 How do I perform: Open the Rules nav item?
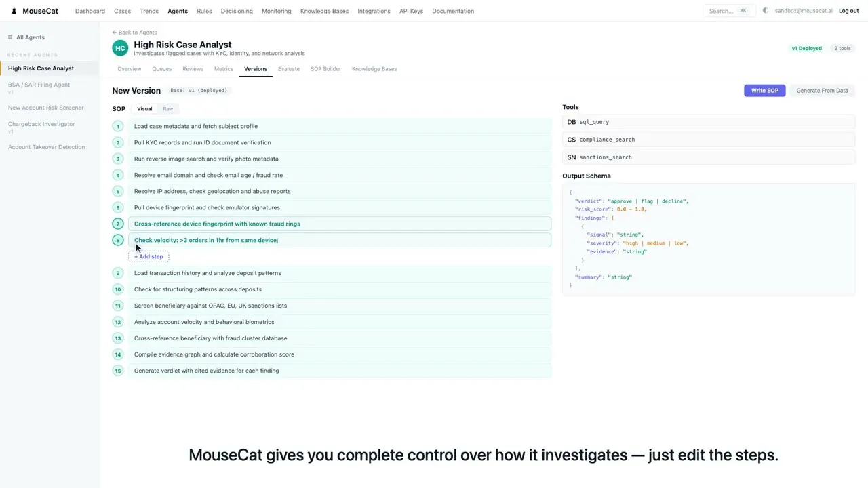click(x=204, y=11)
